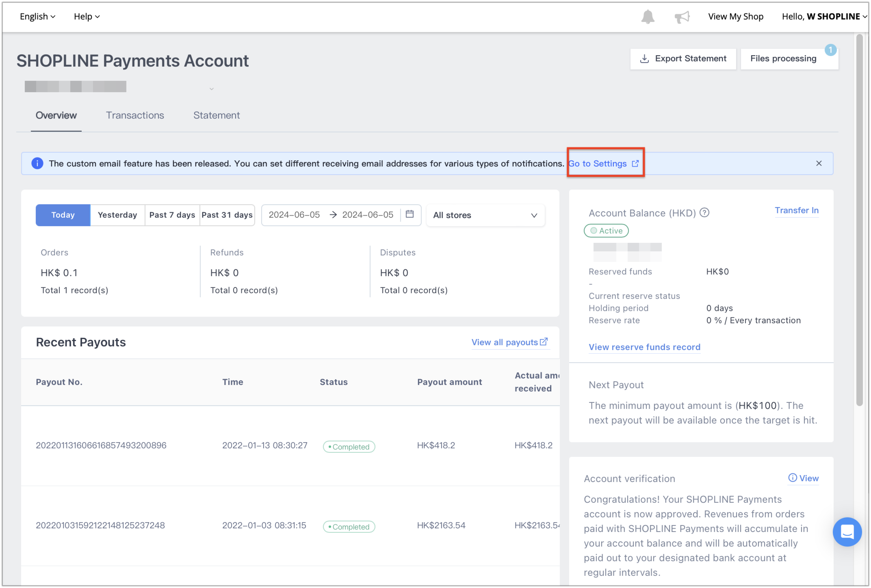Screen dimensions: 871x588
Task: Open the Hello, W SHOPLINE account menu
Action: [824, 16]
